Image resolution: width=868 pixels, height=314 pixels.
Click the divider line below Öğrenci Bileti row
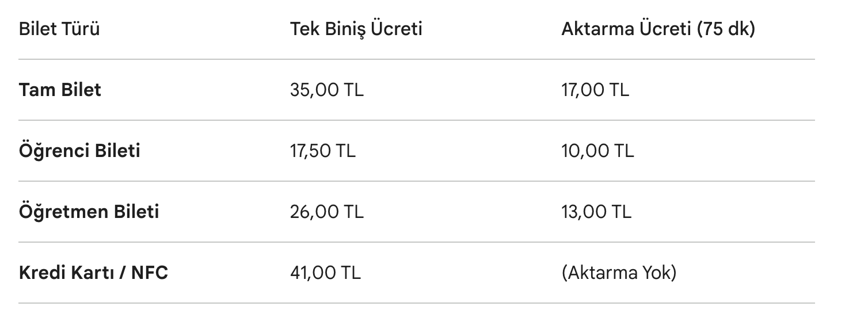416,181
